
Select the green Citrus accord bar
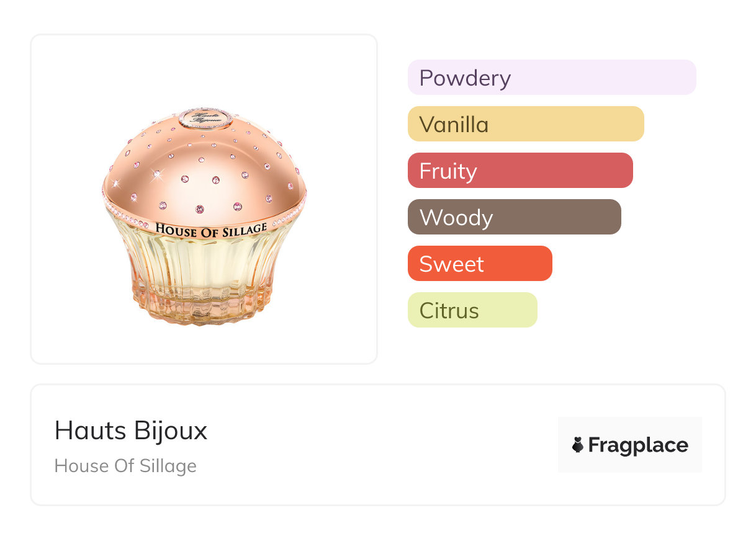click(x=472, y=310)
